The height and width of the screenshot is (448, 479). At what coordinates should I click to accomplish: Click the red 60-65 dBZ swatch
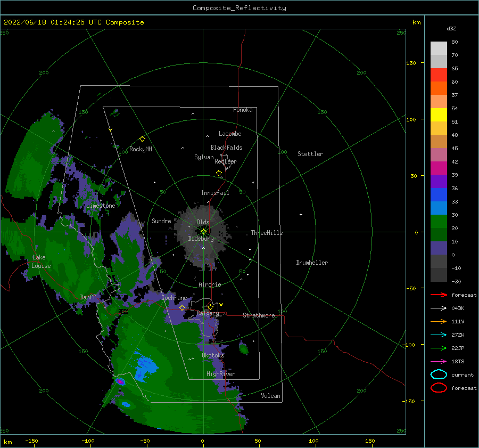point(439,75)
